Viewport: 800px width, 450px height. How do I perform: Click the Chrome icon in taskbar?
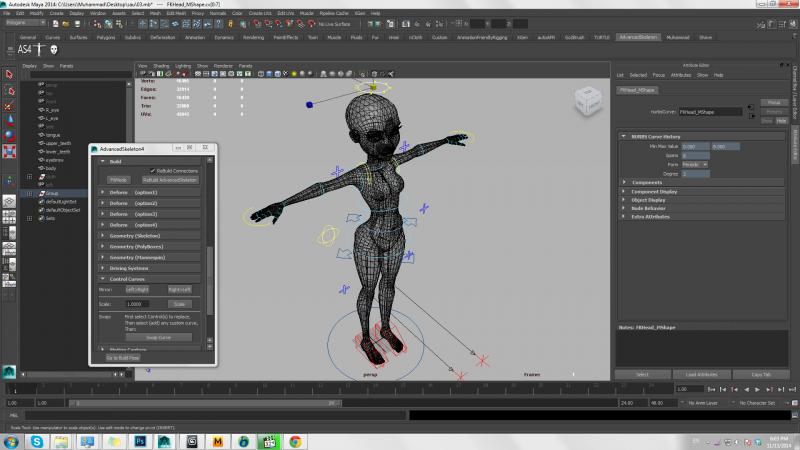click(x=296, y=440)
